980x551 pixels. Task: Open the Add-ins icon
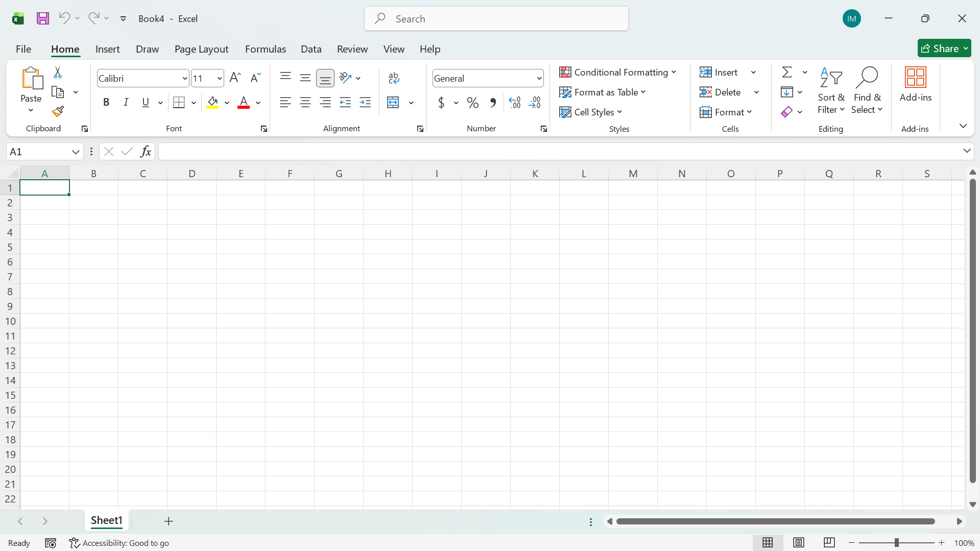(915, 77)
